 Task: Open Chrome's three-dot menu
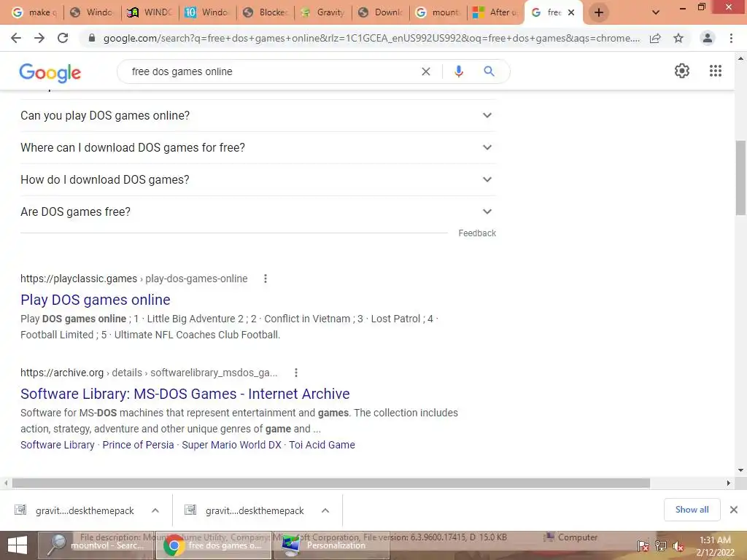point(731,38)
